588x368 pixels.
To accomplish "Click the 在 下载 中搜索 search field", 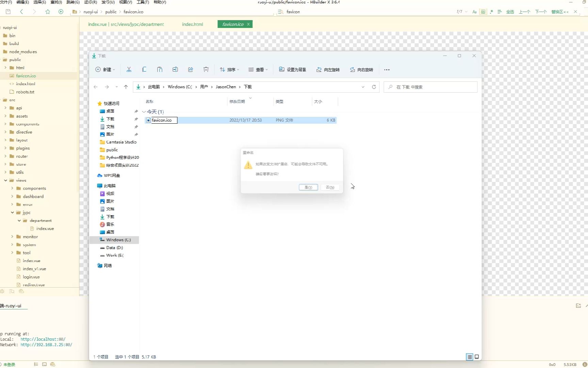I will (x=430, y=87).
